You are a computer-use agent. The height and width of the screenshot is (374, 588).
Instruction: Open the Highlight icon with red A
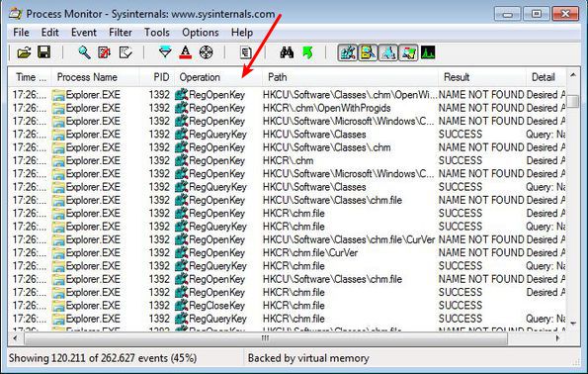point(185,52)
